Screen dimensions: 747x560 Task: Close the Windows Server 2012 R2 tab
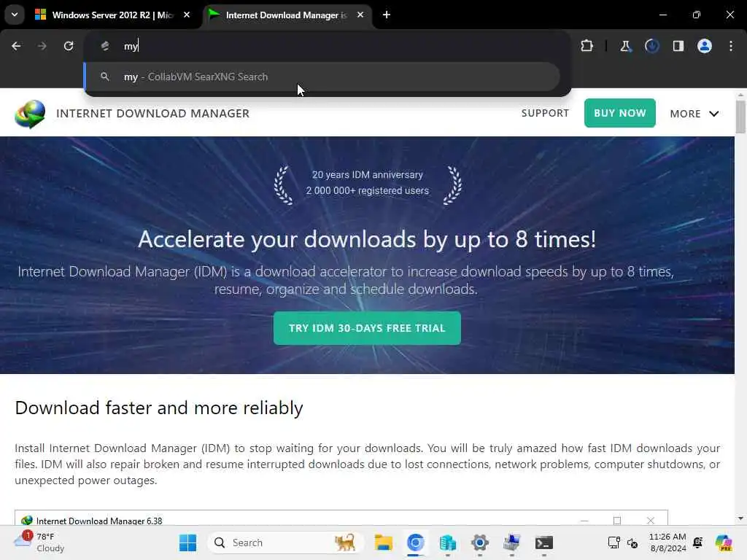(187, 15)
